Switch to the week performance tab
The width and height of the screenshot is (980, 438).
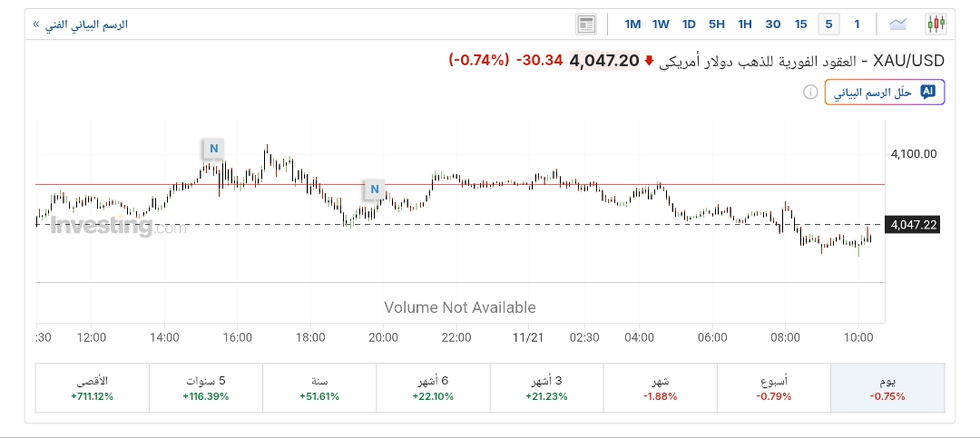pyautogui.click(x=773, y=388)
